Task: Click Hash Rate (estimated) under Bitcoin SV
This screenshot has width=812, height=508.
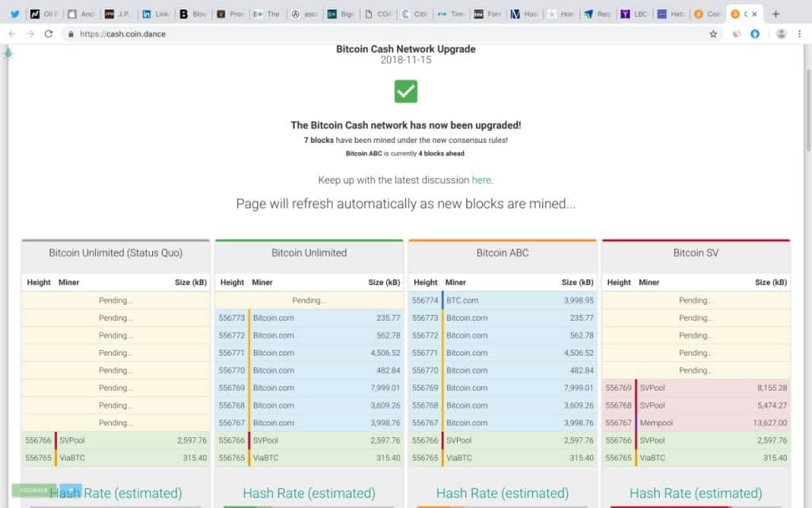Action: click(695, 493)
